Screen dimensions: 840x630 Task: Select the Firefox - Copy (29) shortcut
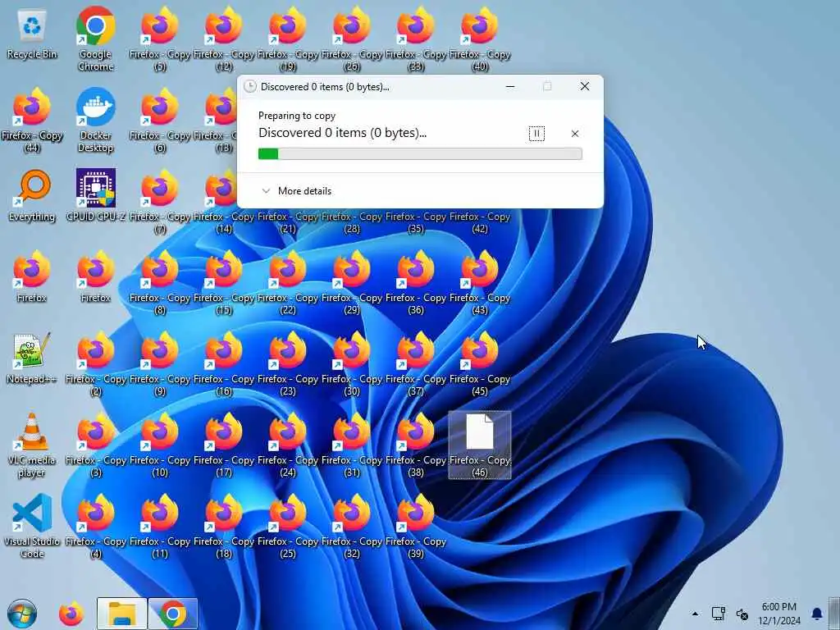point(351,283)
